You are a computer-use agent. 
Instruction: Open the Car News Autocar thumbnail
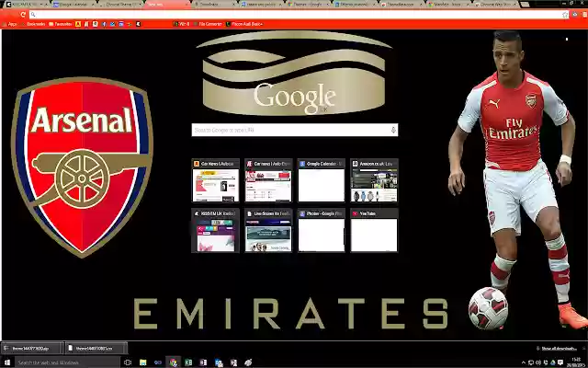coord(215,180)
